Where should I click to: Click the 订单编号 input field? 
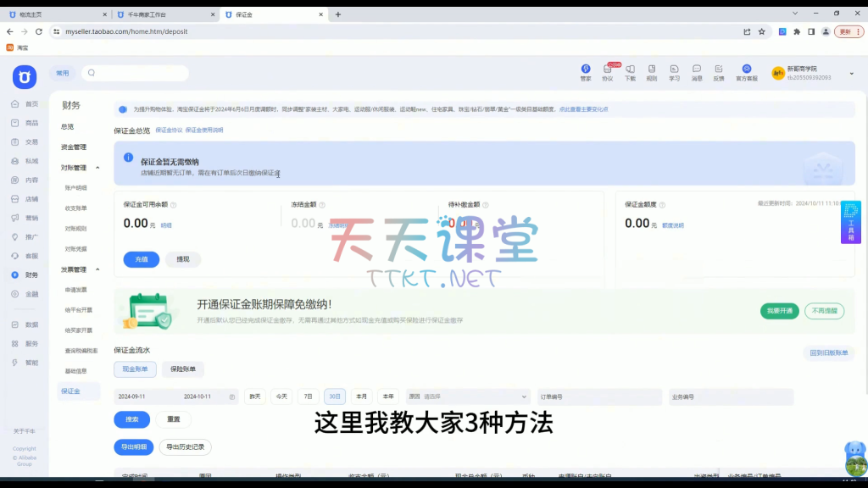coord(600,396)
